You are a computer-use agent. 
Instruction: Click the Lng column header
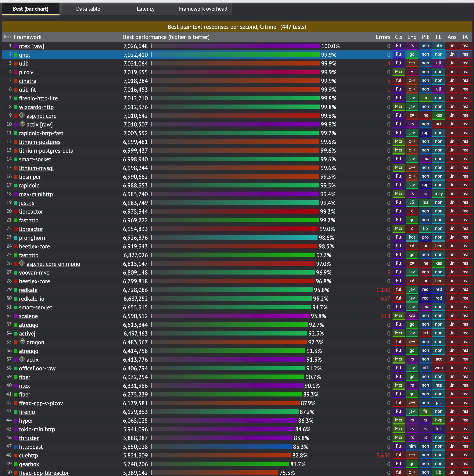point(412,37)
